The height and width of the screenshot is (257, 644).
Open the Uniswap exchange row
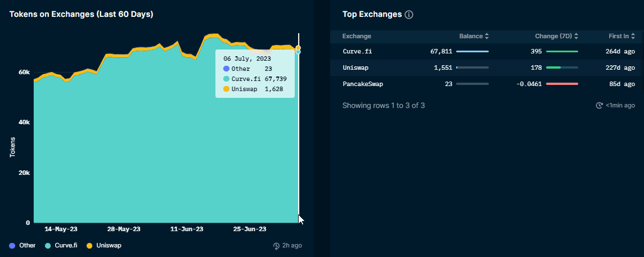(356, 67)
